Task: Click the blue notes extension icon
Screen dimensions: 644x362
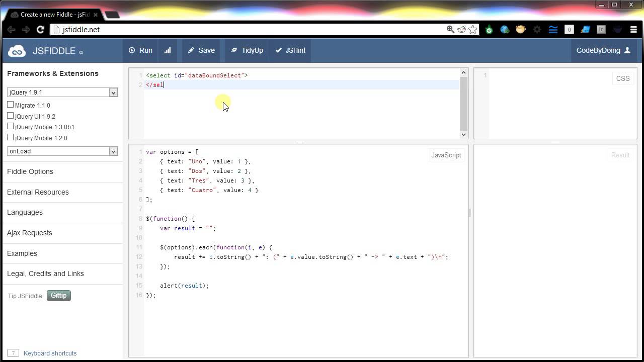Action: (x=585, y=30)
